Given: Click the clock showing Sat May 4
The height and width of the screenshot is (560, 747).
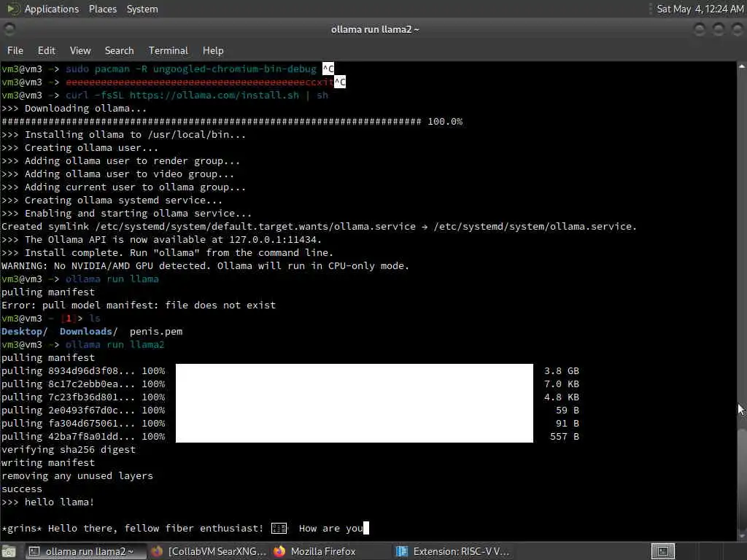Looking at the screenshot, I should point(700,9).
